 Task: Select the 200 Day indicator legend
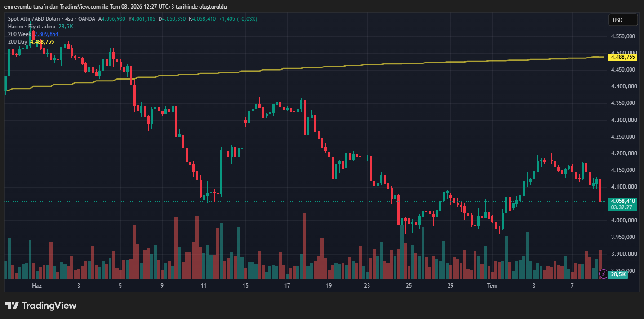(x=18, y=42)
